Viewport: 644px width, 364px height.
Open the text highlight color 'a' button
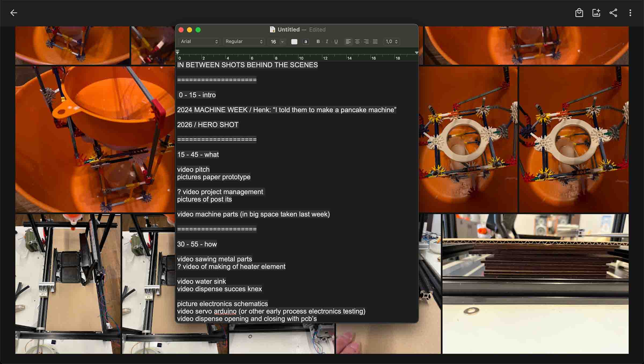[x=306, y=42]
